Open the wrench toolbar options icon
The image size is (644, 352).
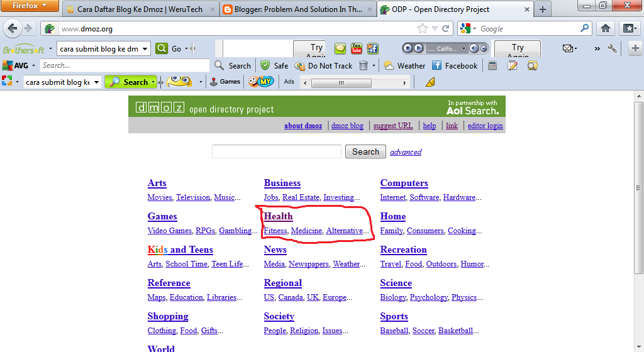(x=612, y=48)
